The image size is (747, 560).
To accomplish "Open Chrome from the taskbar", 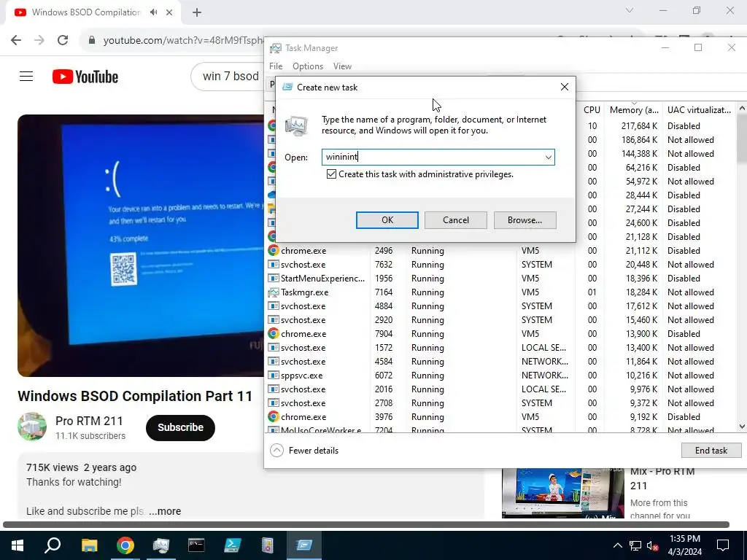I will tap(125, 545).
